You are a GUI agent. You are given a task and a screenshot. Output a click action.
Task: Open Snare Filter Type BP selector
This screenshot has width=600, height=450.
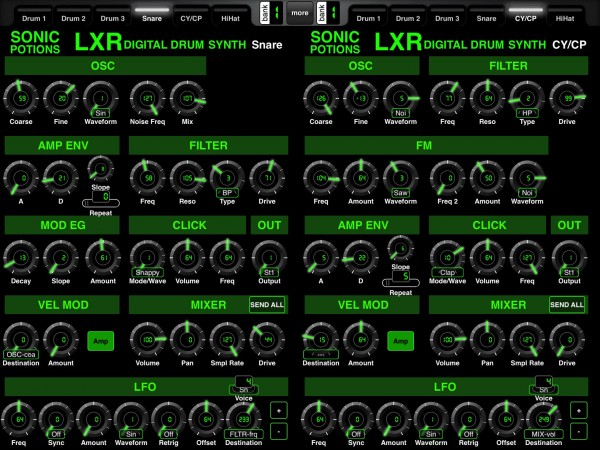point(227,193)
